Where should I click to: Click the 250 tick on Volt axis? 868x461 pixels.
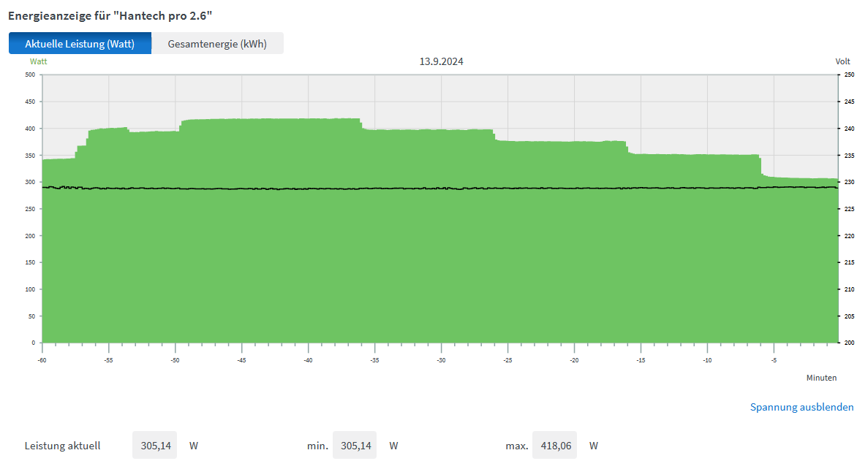849,75
